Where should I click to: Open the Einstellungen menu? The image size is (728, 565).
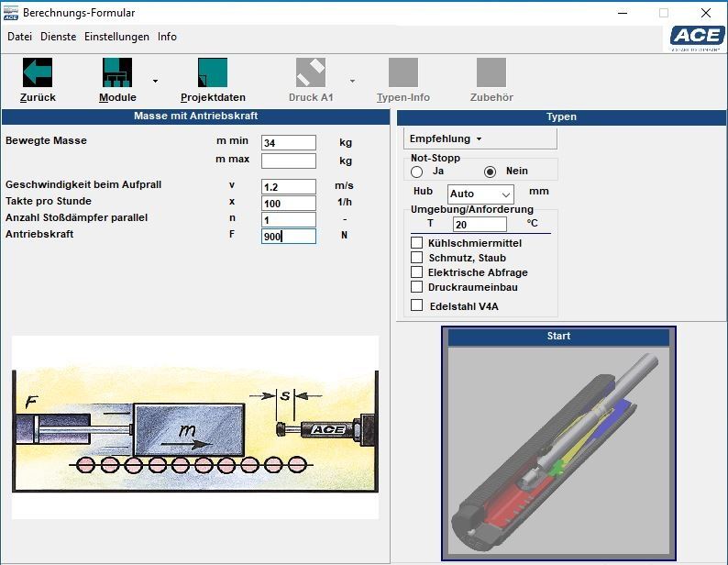pos(116,37)
